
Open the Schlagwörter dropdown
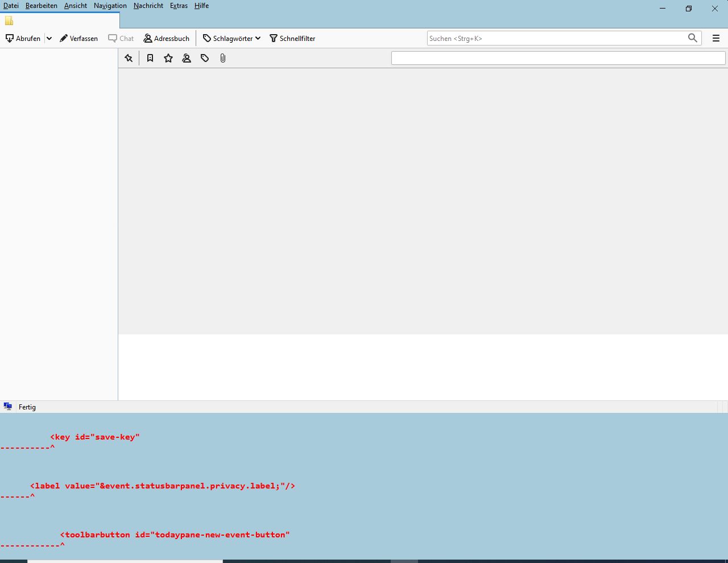(x=231, y=38)
